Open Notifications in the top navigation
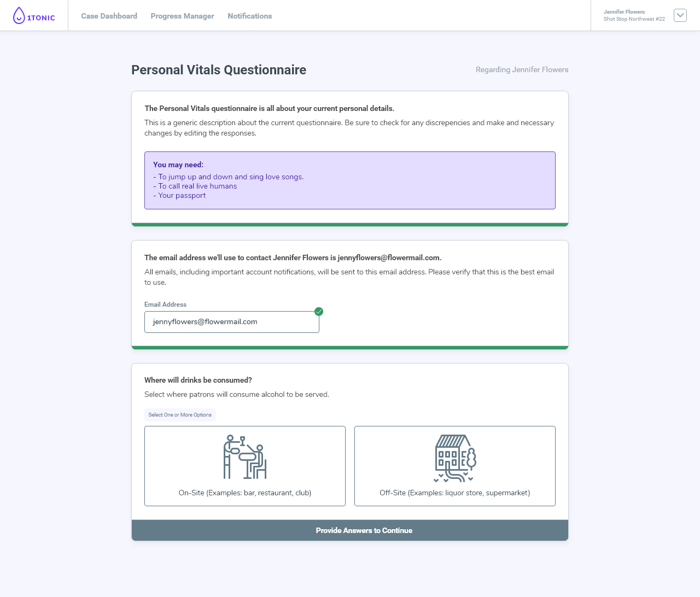This screenshot has width=700, height=597. pyautogui.click(x=250, y=16)
